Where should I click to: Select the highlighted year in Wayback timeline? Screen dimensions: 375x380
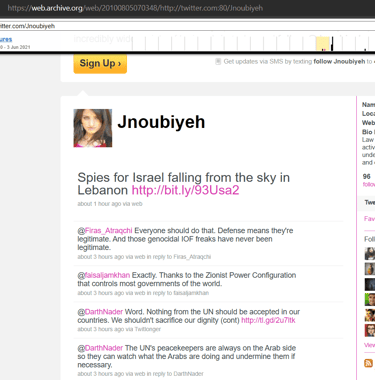[323, 44]
